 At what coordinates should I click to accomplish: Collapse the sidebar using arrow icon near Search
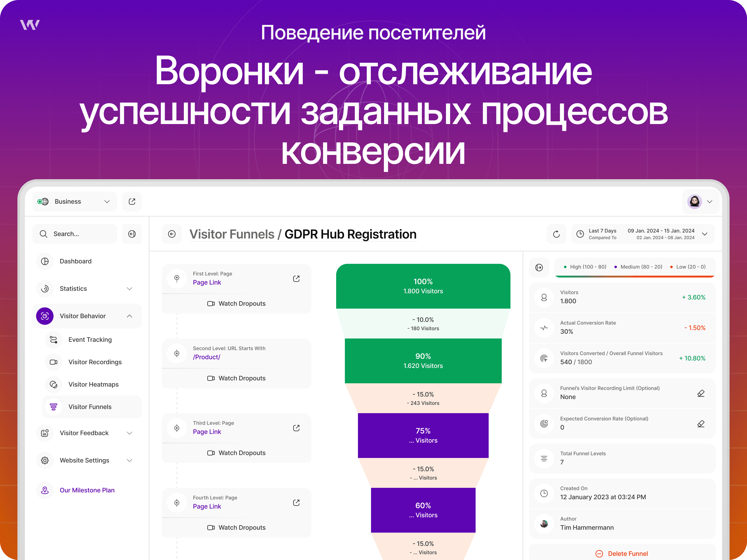[x=132, y=234]
